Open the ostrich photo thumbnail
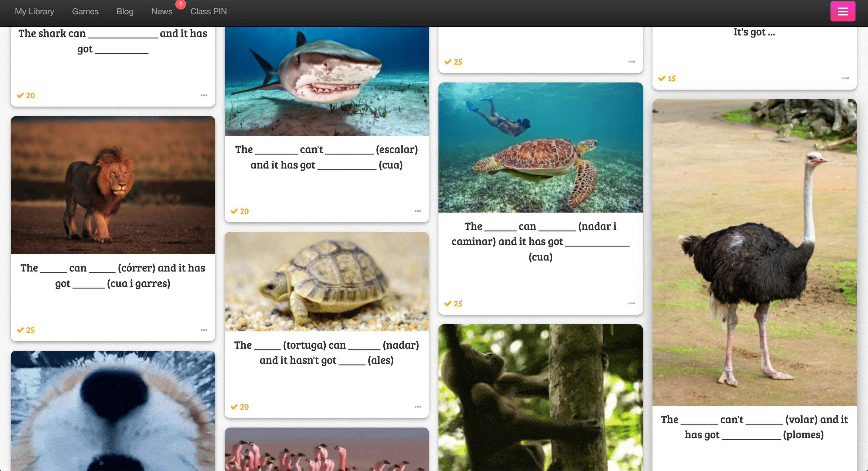The image size is (868, 471). click(755, 252)
